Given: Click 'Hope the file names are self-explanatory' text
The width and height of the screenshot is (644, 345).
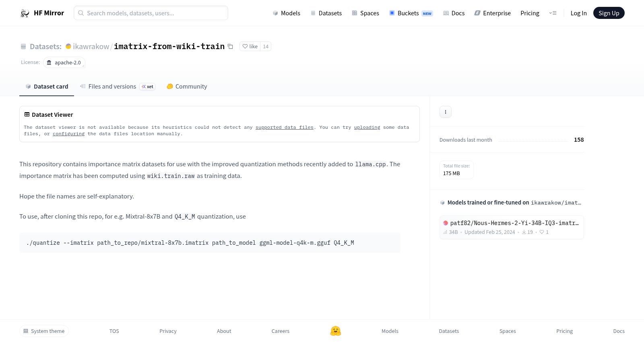Looking at the screenshot, I should (76, 196).
